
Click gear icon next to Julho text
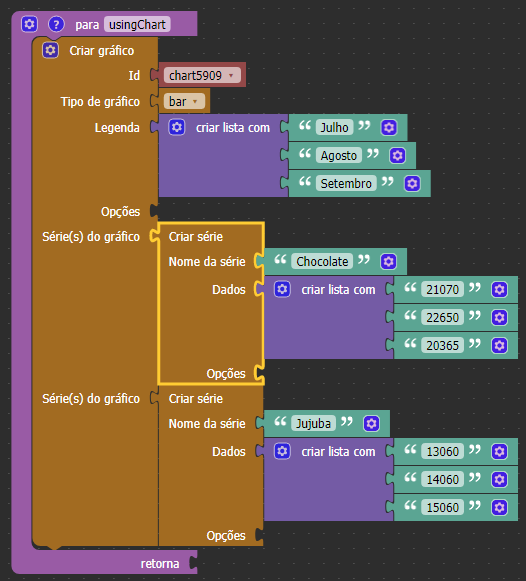[389, 128]
